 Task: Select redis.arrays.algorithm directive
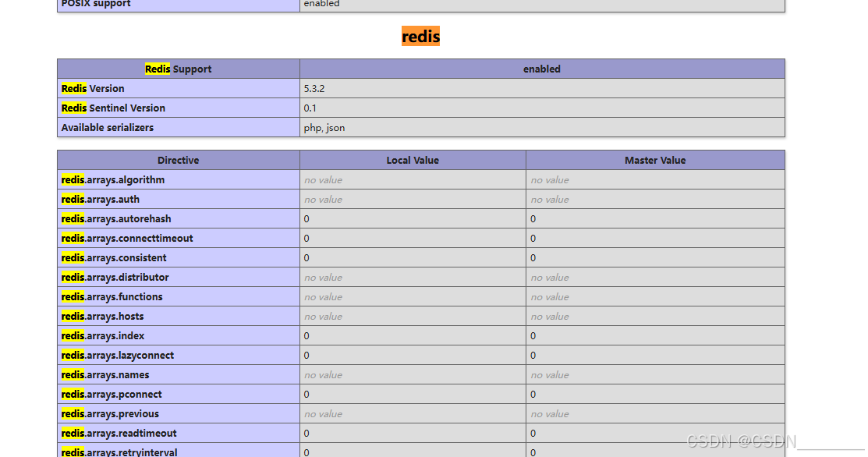(x=179, y=180)
